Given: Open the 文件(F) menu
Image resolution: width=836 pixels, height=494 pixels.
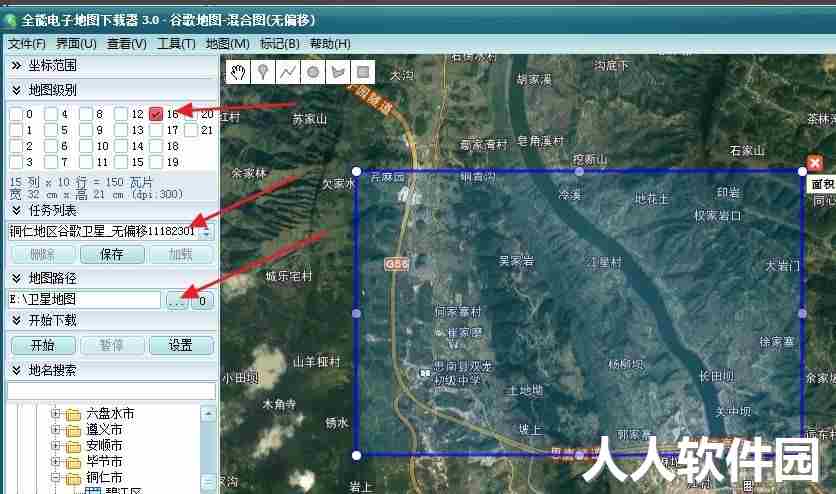Looking at the screenshot, I should click(27, 44).
